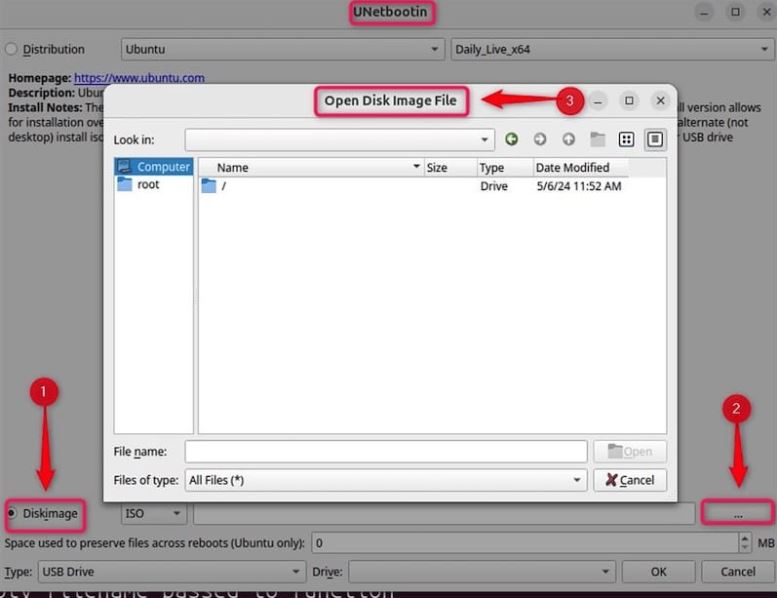This screenshot has width=777, height=598.
Task: Switch to detail view icon
Action: [x=655, y=140]
